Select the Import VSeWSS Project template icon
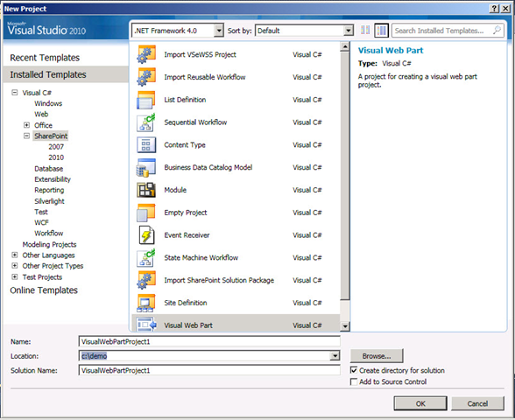Image resolution: width=515 pixels, height=420 pixels. pos(146,54)
